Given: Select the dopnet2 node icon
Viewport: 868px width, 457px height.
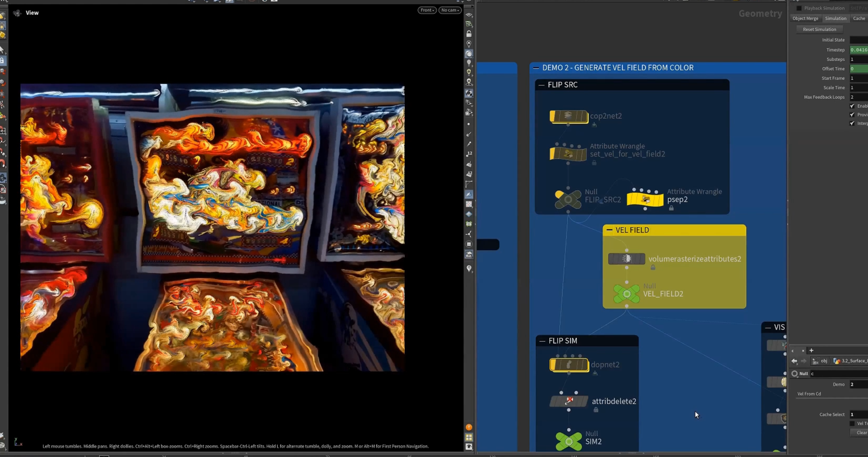Looking at the screenshot, I should point(569,365).
